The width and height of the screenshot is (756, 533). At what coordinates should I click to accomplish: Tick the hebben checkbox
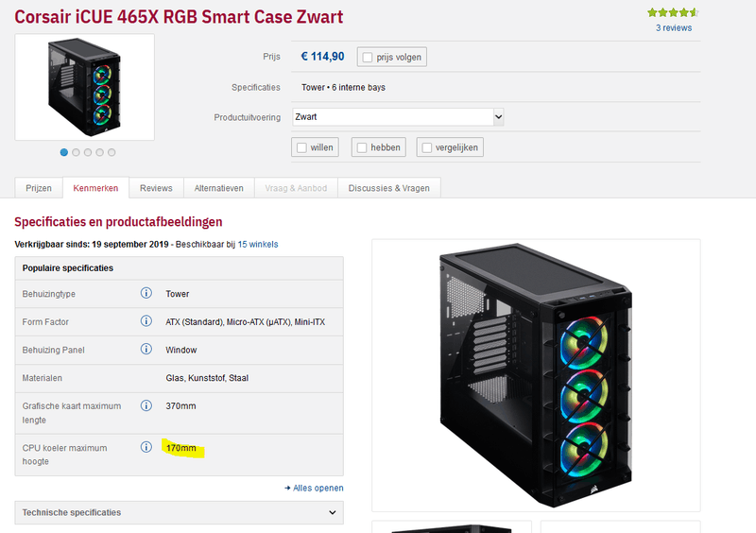362,147
